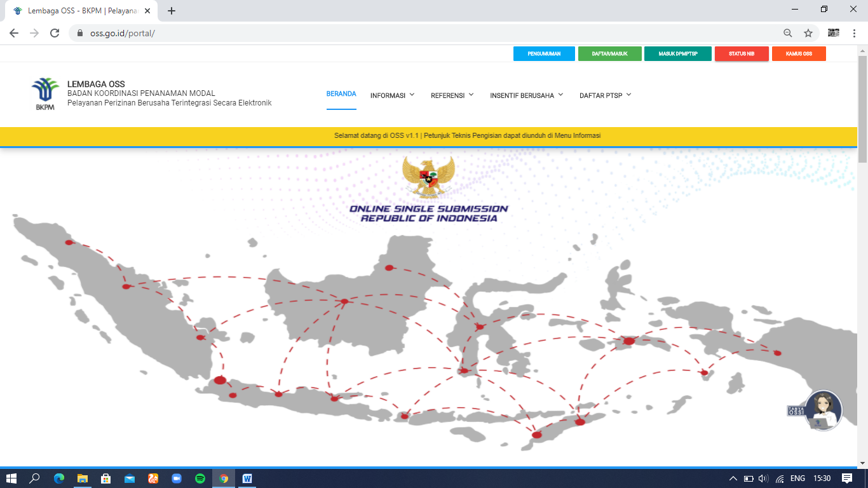This screenshot has width=868, height=488.
Task: Click the 15:30 clock in taskbar
Action: (x=822, y=478)
